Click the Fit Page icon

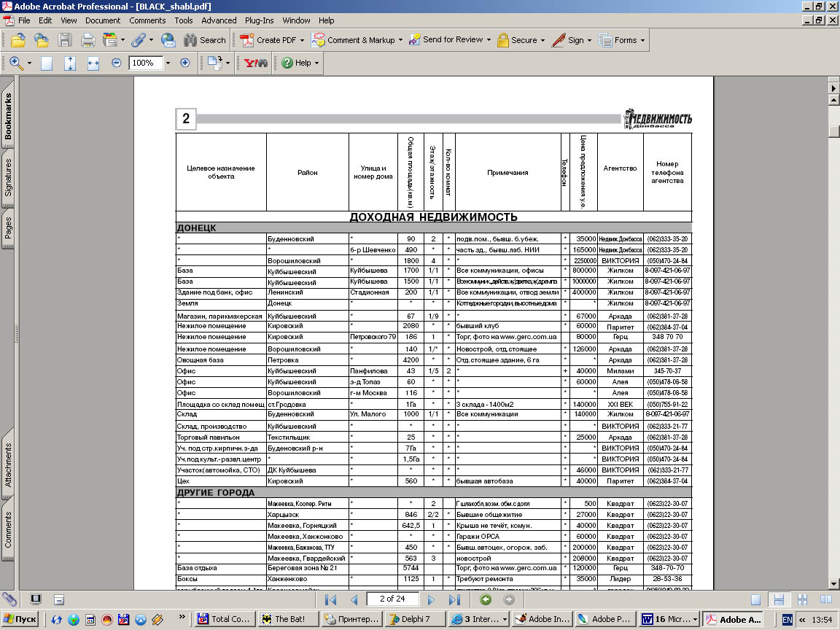pos(70,63)
